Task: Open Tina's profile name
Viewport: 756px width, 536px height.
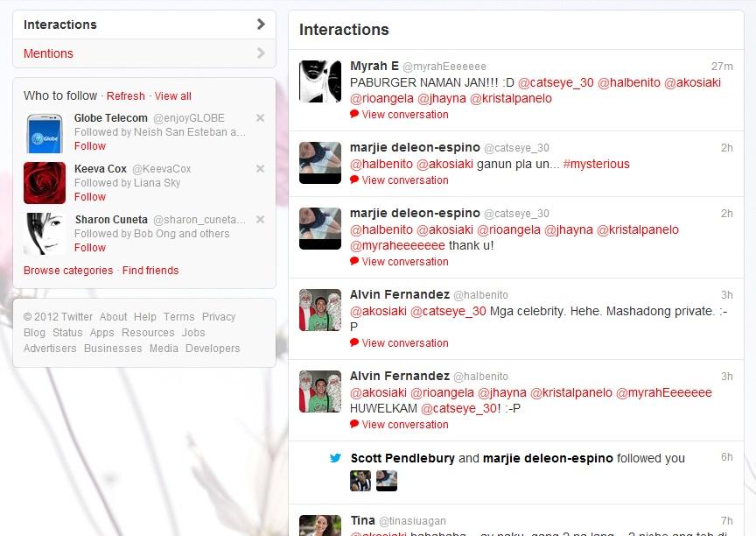Action: (x=362, y=521)
